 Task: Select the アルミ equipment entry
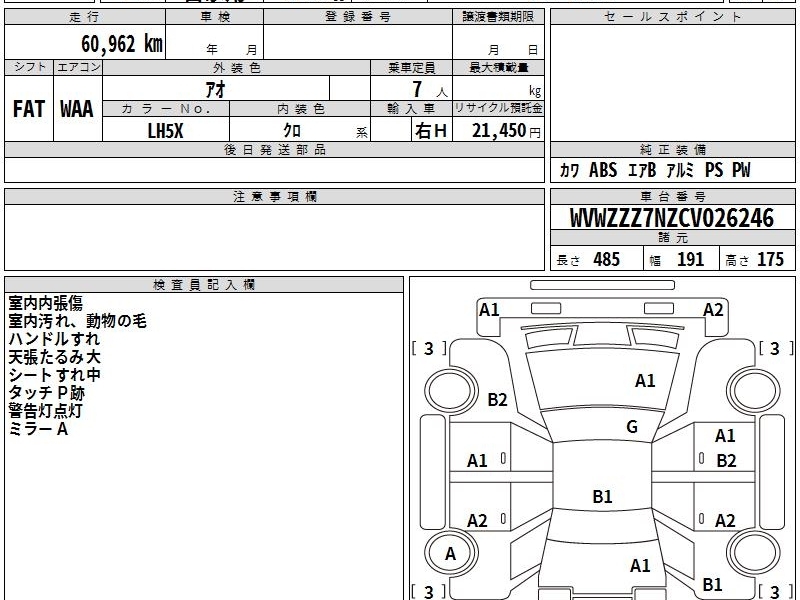(x=680, y=170)
